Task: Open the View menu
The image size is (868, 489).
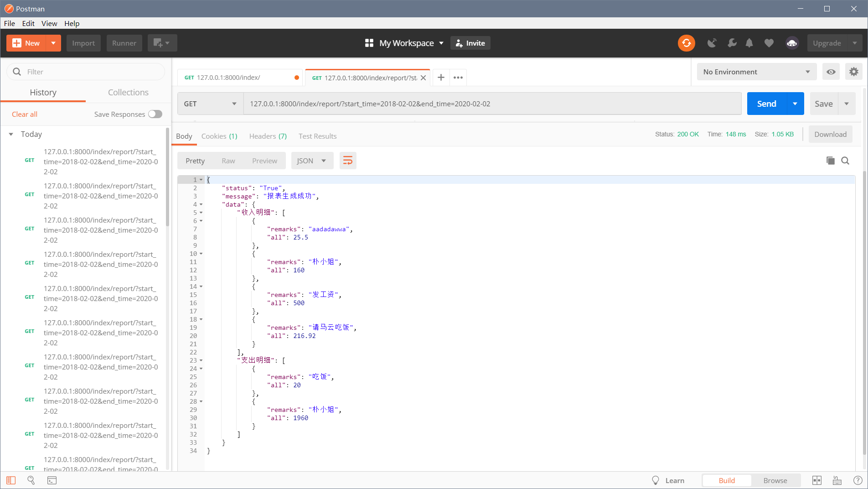Action: pyautogui.click(x=49, y=23)
